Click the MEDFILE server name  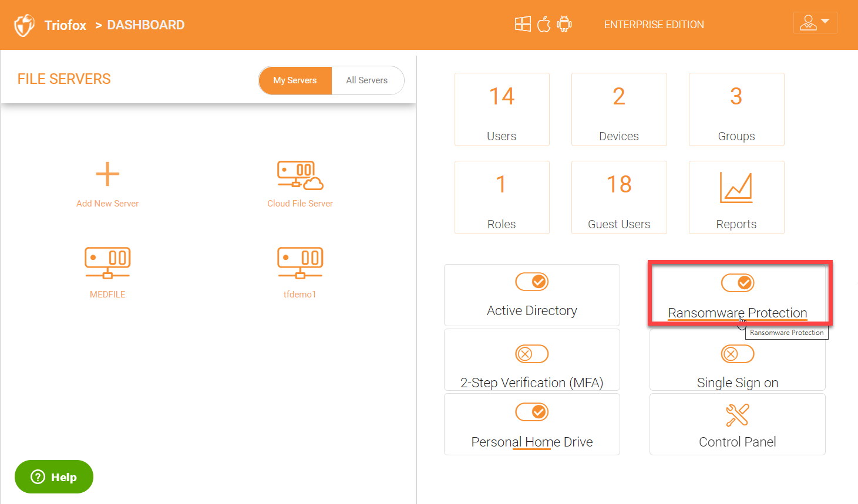click(x=107, y=295)
